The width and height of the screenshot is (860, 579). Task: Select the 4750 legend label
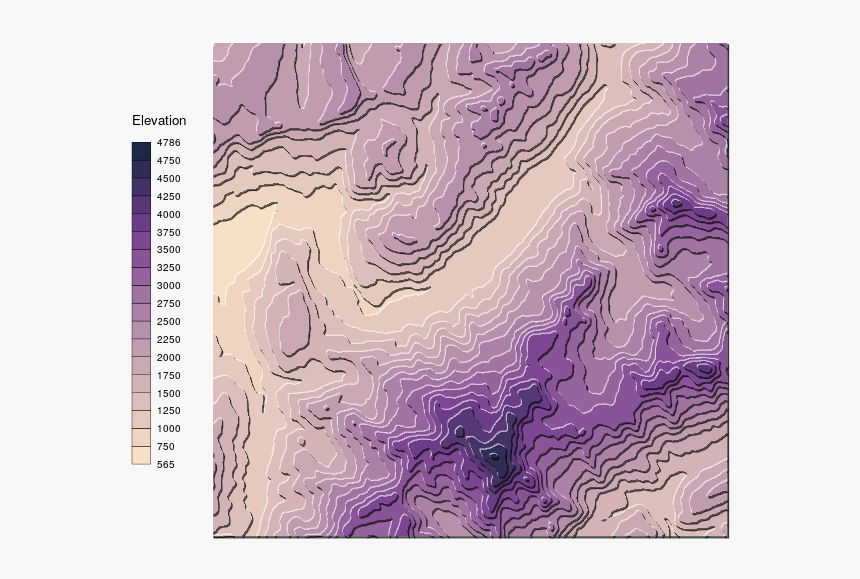168,161
